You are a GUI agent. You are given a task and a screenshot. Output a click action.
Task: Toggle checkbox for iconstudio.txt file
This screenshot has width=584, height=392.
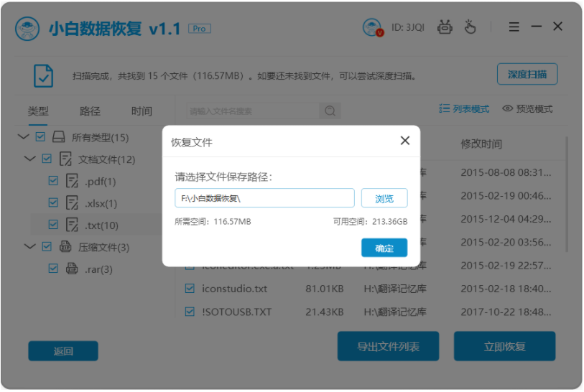point(190,289)
